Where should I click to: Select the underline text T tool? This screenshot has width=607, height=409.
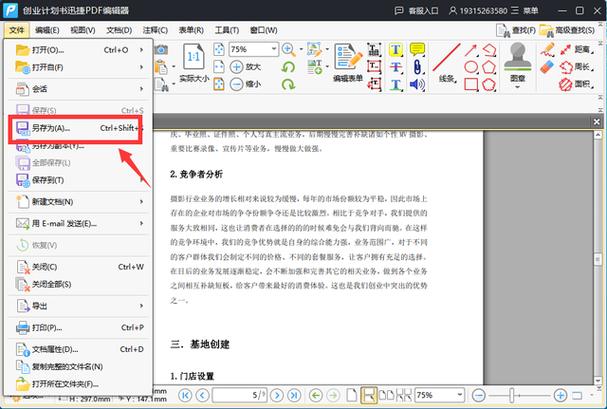coord(395,84)
